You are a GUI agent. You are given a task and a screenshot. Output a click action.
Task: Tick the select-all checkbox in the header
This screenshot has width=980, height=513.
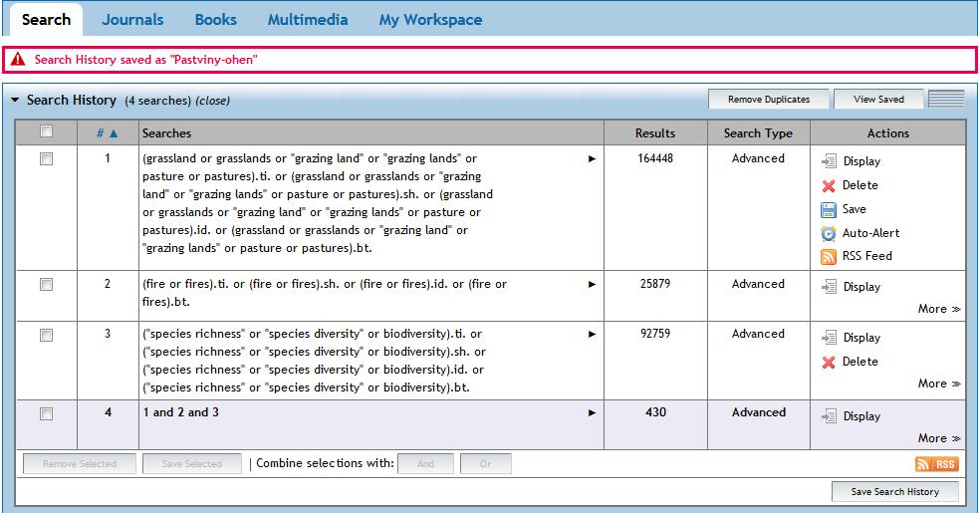[x=46, y=131]
